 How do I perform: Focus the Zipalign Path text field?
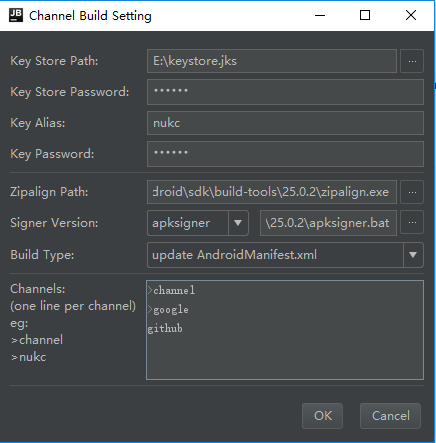click(272, 192)
